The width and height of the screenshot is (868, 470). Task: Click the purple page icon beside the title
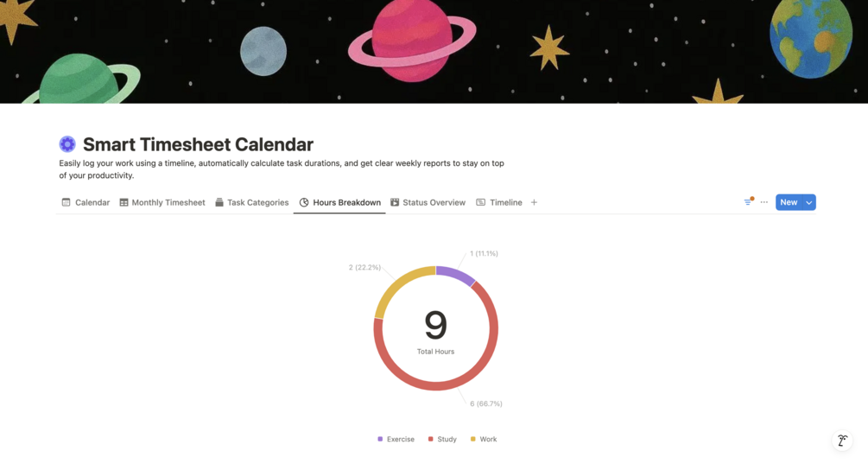coord(67,144)
